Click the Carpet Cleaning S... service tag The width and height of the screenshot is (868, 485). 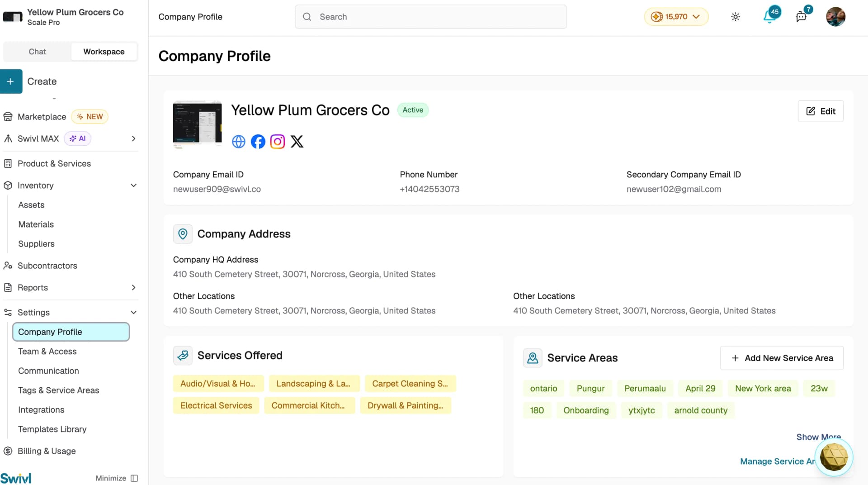[410, 384]
